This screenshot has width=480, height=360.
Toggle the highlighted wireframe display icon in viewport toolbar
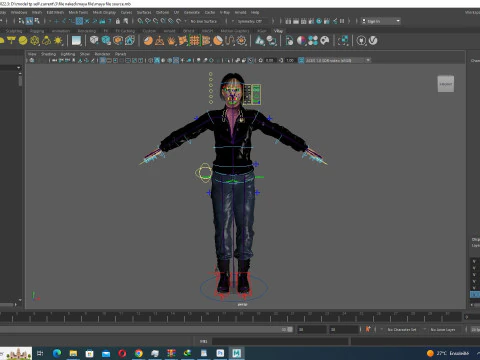[103, 60]
